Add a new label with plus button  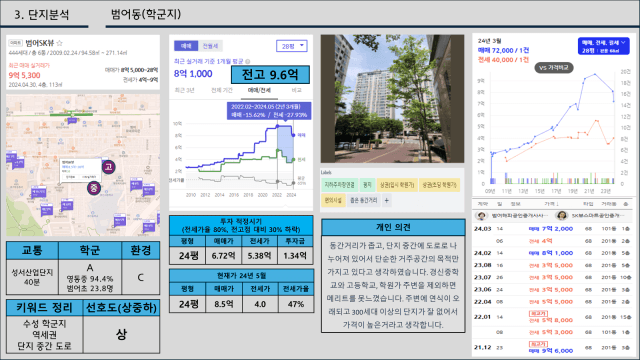(x=386, y=200)
